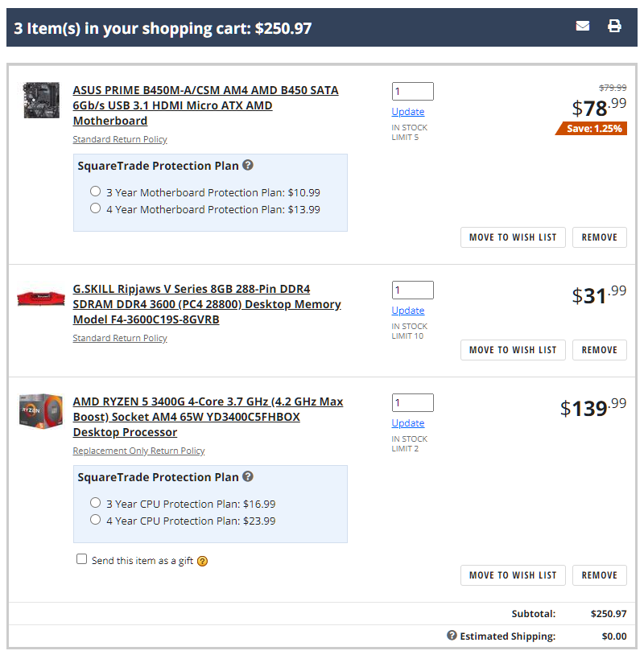Open the Replacement Only Return Policy link

click(x=138, y=451)
